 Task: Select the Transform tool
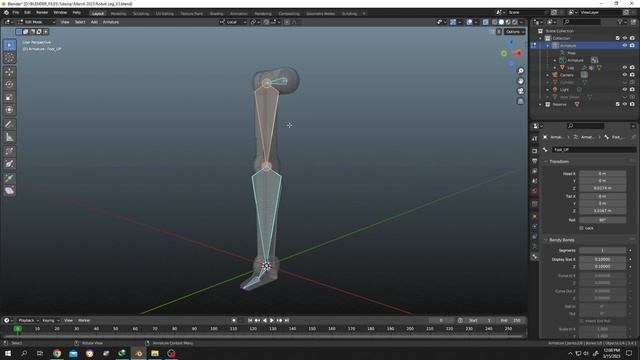9,110
